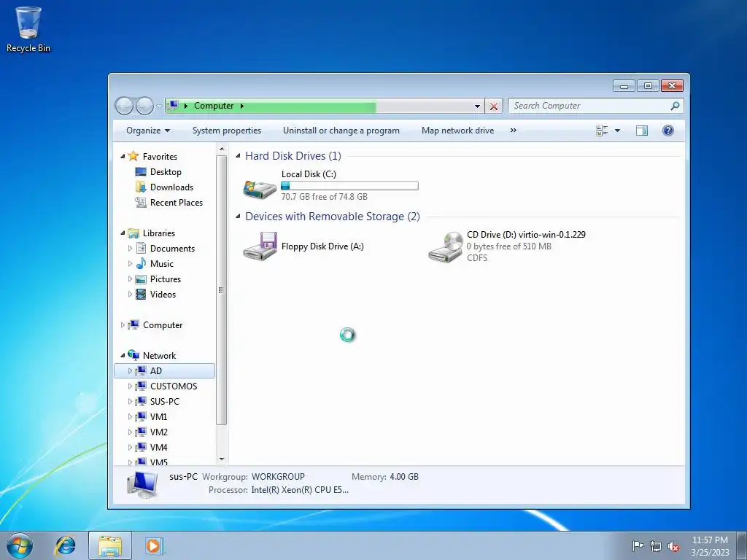Open the address bar history dropdown
The image size is (747, 560).
pos(477,106)
